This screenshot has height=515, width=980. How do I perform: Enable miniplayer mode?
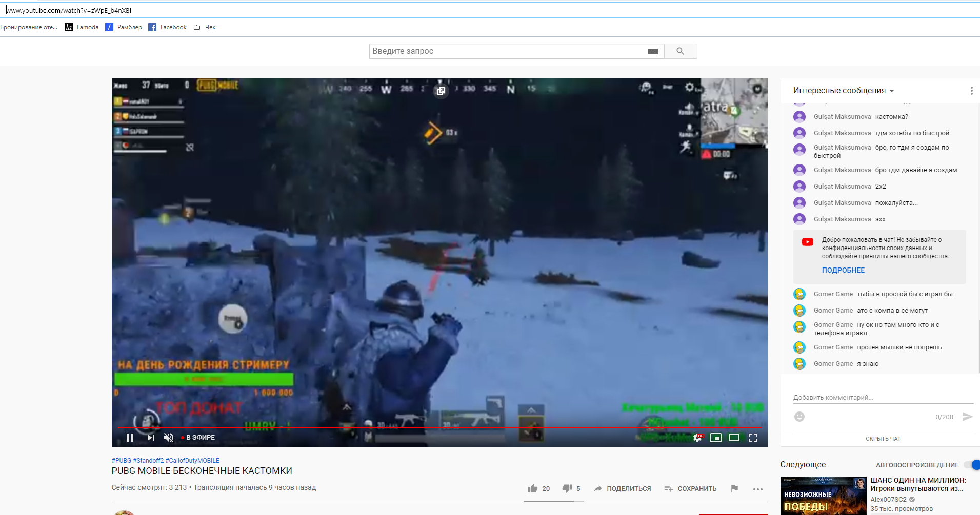click(x=716, y=438)
